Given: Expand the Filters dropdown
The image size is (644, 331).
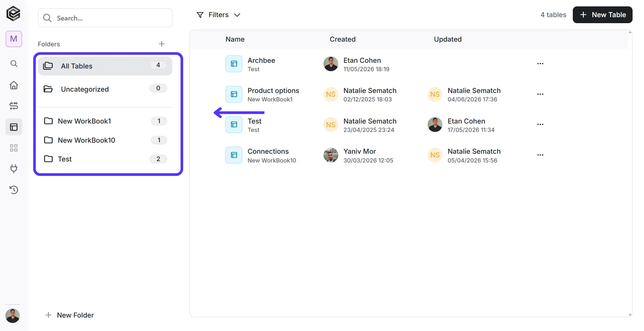Looking at the screenshot, I should pyautogui.click(x=218, y=15).
